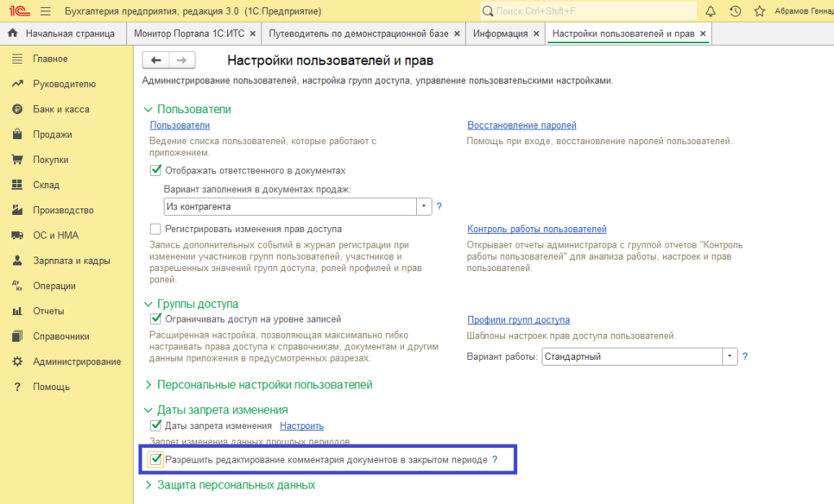Expand Защита персональных данных section
The image size is (834, 504).
coord(148,484)
